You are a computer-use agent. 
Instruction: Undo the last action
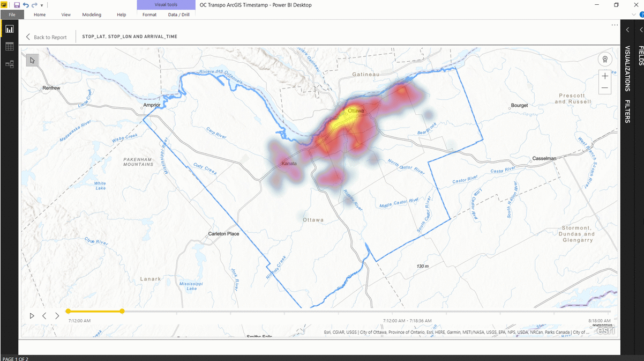click(26, 5)
